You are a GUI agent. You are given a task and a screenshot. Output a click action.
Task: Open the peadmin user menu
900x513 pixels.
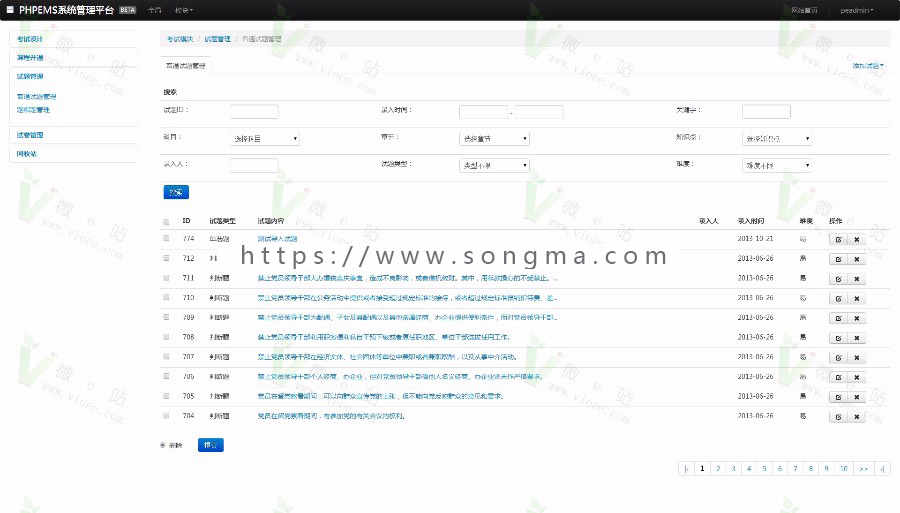(x=856, y=10)
